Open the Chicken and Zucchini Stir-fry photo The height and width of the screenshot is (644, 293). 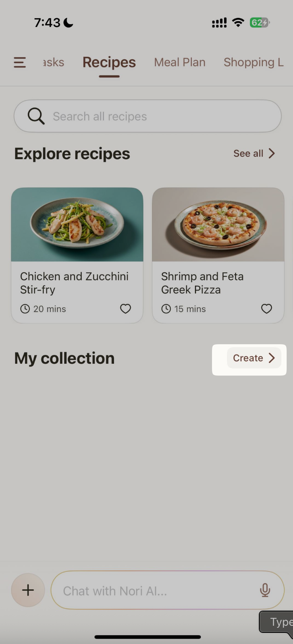click(77, 225)
